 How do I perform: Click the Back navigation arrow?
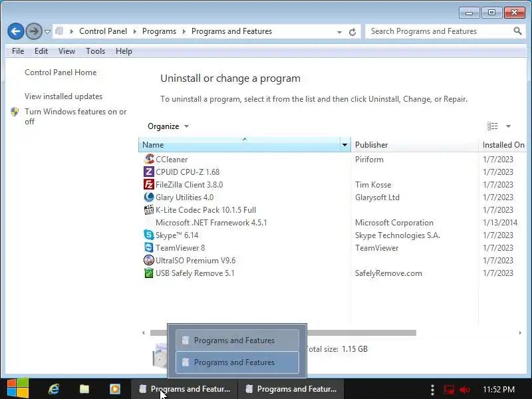pyautogui.click(x=15, y=31)
